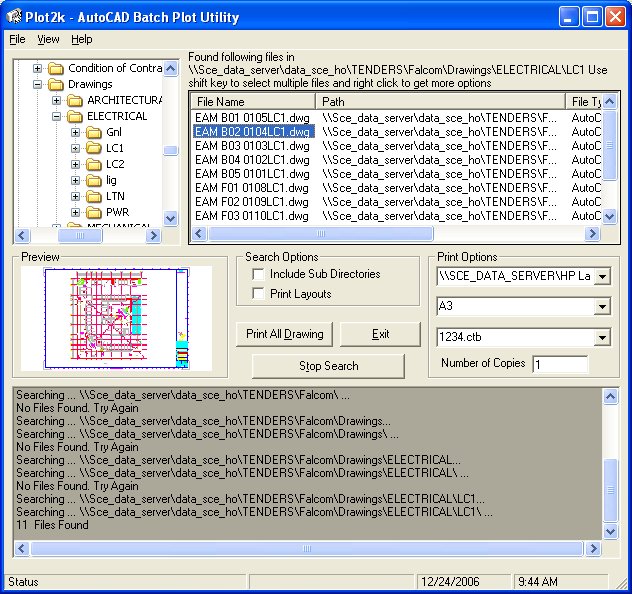Select file EAM B04 0102LC1.dwg

252,160
